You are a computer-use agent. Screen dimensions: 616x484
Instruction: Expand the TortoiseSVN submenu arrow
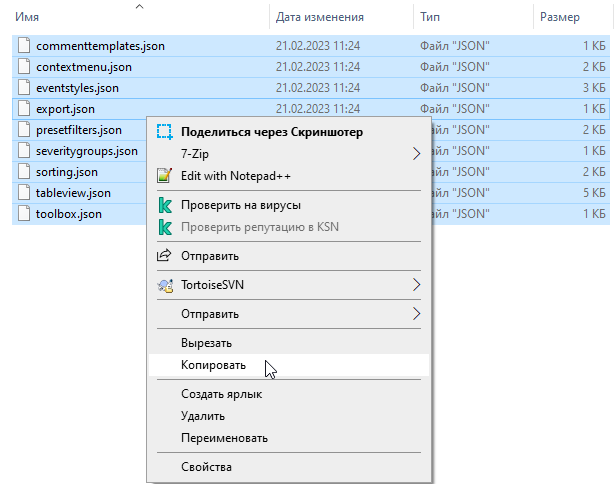pyautogui.click(x=417, y=285)
